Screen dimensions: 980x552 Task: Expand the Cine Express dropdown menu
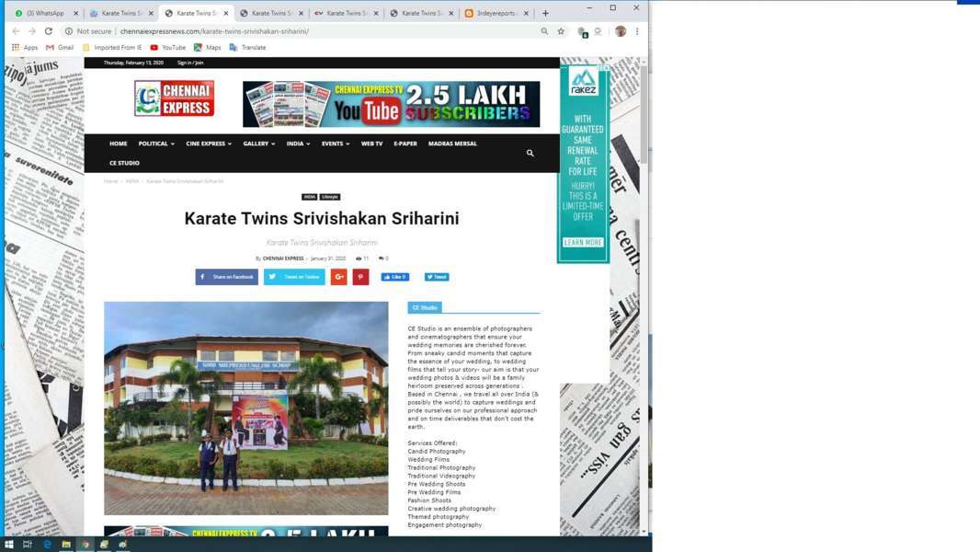pos(209,144)
